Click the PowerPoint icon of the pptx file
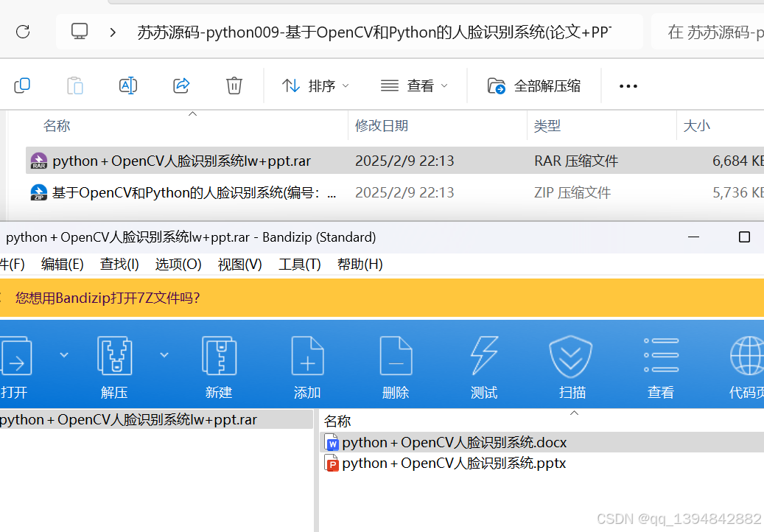The image size is (764, 532). pos(332,463)
